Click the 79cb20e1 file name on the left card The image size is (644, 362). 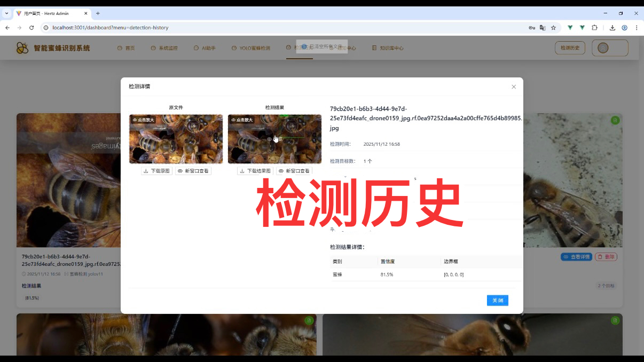tap(71, 260)
